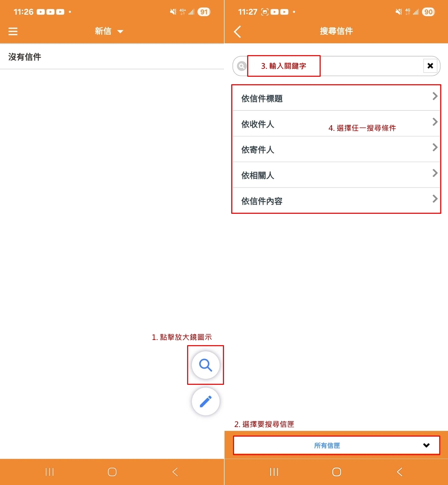Viewport: 448px width, 485px height.
Task: Choose 依信件內容 search condition
Action: (262, 201)
